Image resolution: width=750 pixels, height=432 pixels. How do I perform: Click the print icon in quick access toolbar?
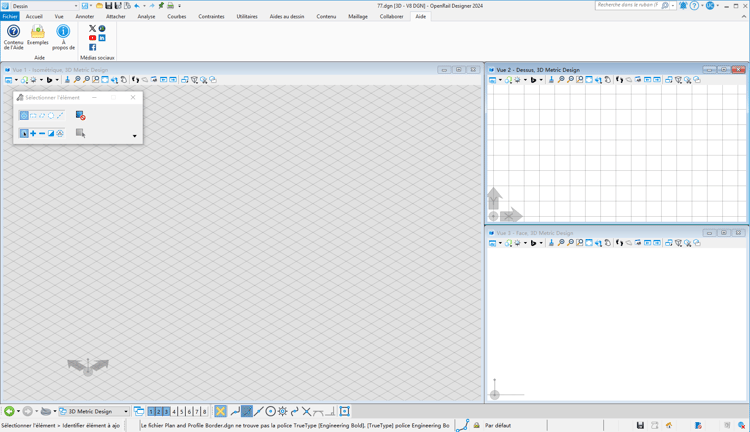[x=170, y=6]
